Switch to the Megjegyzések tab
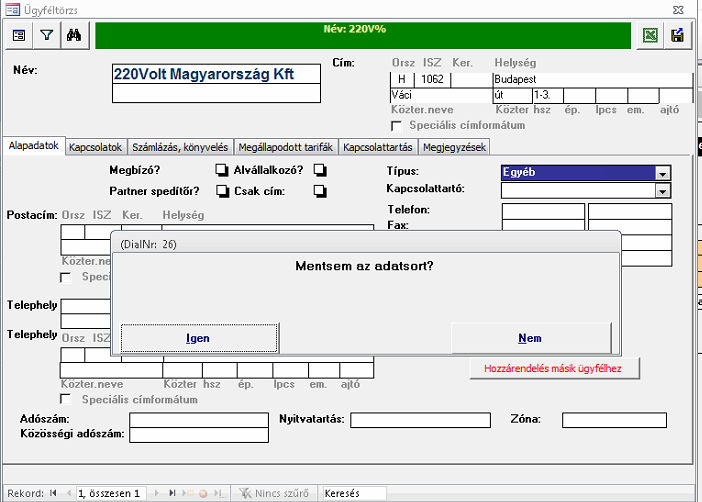 [x=454, y=147]
